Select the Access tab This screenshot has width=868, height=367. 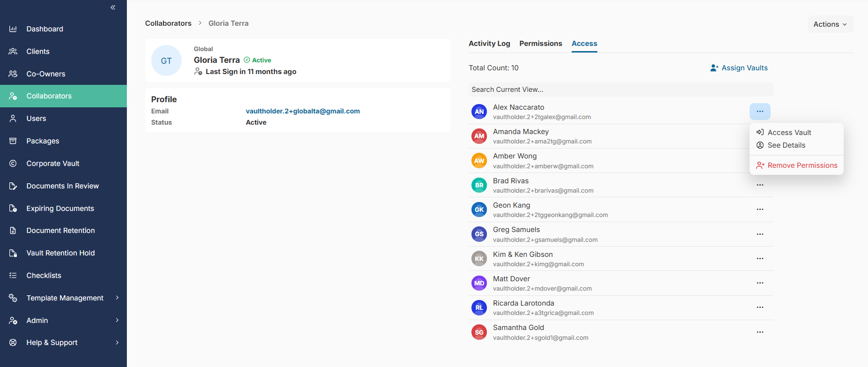[x=584, y=44]
